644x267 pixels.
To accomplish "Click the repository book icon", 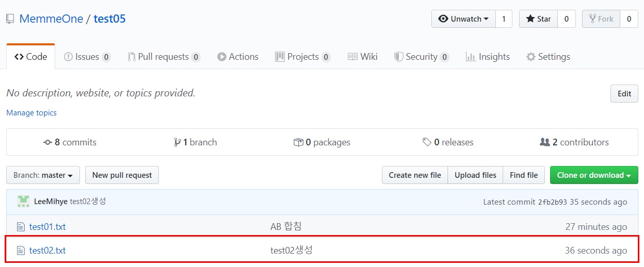I will [x=10, y=19].
